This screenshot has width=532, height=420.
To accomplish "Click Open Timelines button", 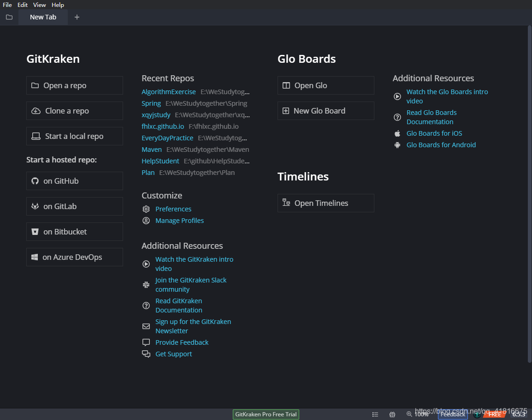I will [326, 203].
